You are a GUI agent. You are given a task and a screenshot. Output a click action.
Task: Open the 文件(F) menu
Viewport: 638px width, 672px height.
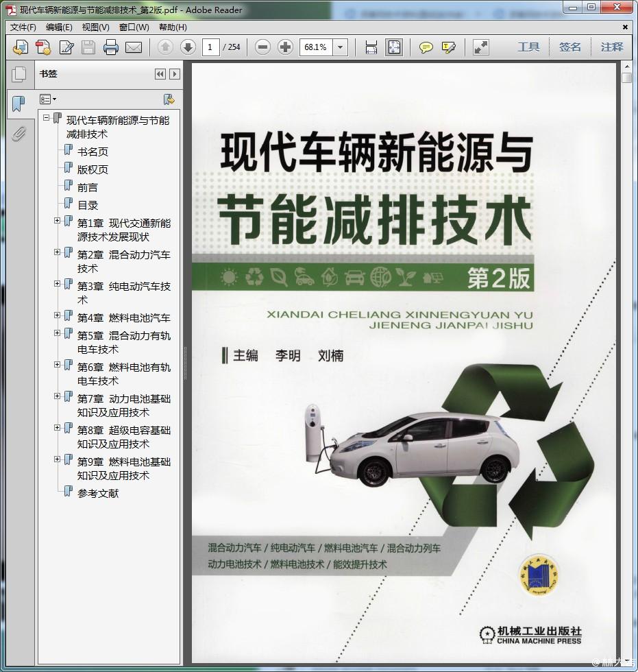pyautogui.click(x=23, y=27)
